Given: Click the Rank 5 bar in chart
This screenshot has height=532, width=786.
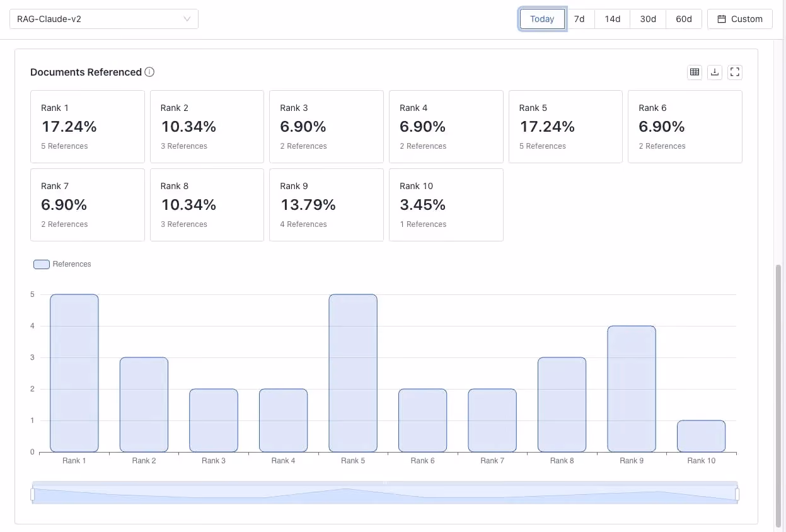Looking at the screenshot, I should (353, 373).
